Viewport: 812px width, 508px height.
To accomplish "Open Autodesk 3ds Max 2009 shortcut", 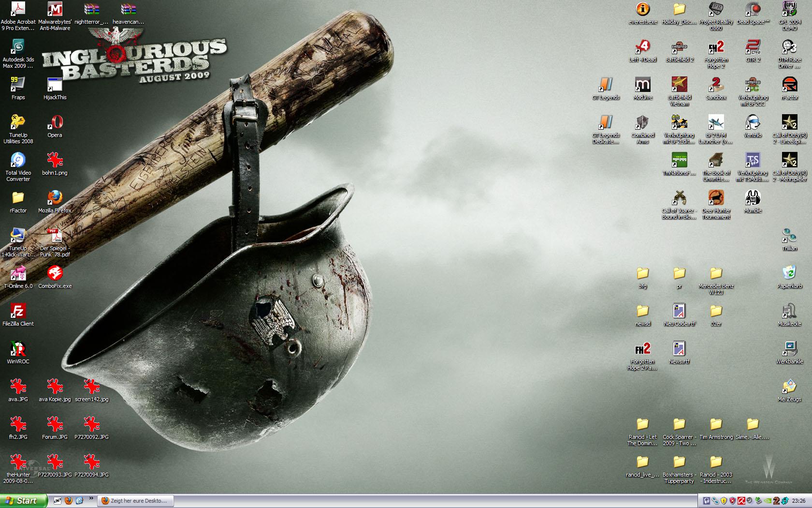I will [18, 54].
